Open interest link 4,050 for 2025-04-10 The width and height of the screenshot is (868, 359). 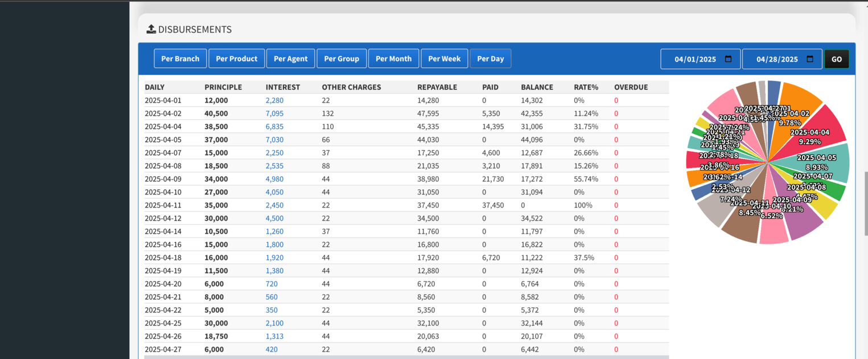[274, 192]
